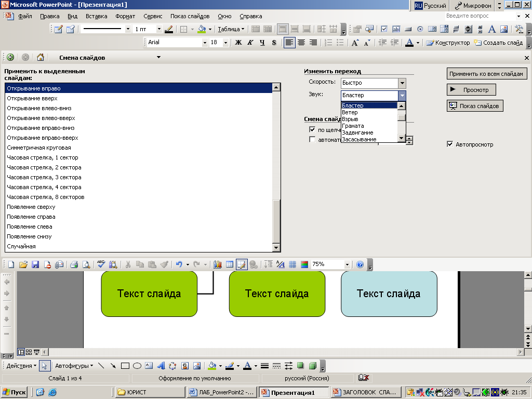The width and height of the screenshot is (532, 399).
Task: Apply Bold with the Ж button
Action: 238,43
